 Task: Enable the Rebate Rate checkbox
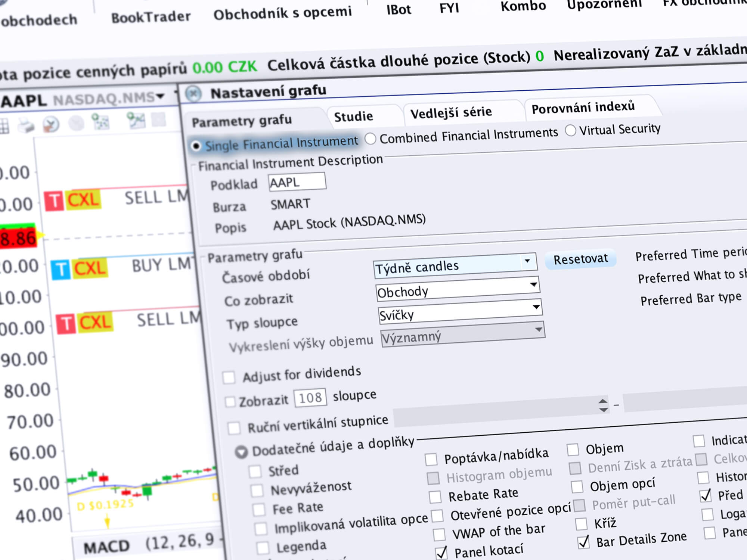click(435, 497)
